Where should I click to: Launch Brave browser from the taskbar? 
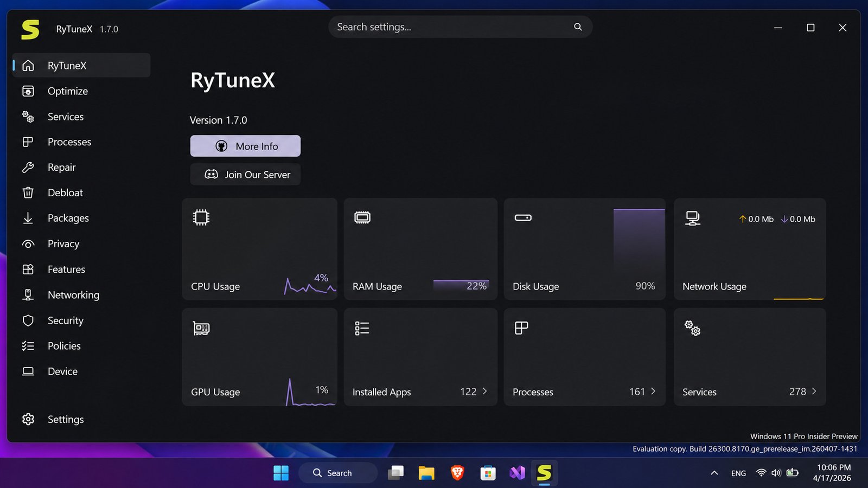(457, 473)
